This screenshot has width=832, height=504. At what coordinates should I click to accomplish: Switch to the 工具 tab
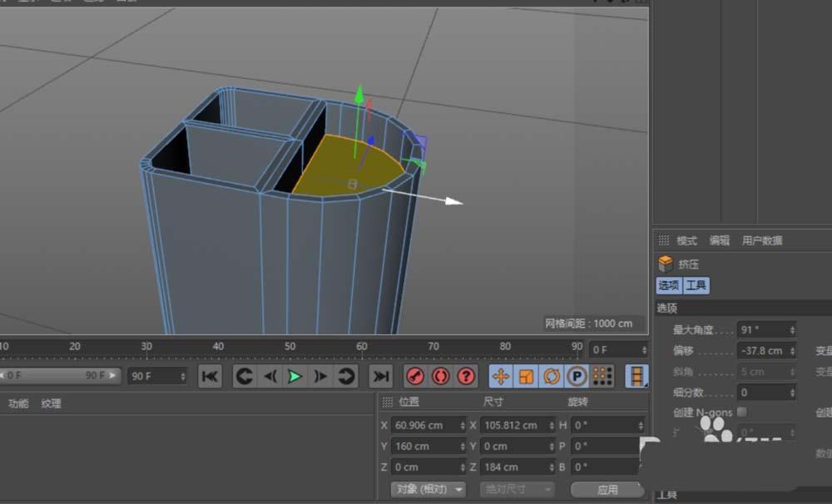697,284
